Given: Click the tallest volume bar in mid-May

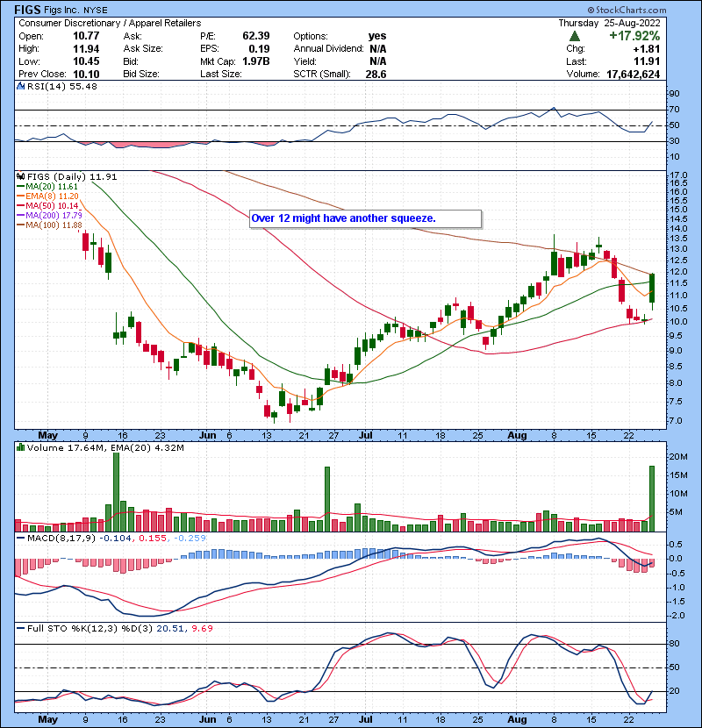Looking at the screenshot, I should [116, 492].
